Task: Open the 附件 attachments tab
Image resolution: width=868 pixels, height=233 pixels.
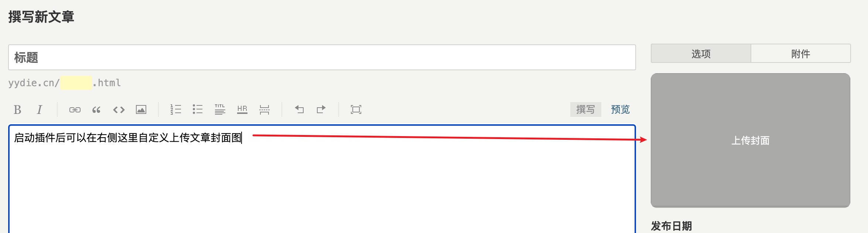Action: [800, 54]
